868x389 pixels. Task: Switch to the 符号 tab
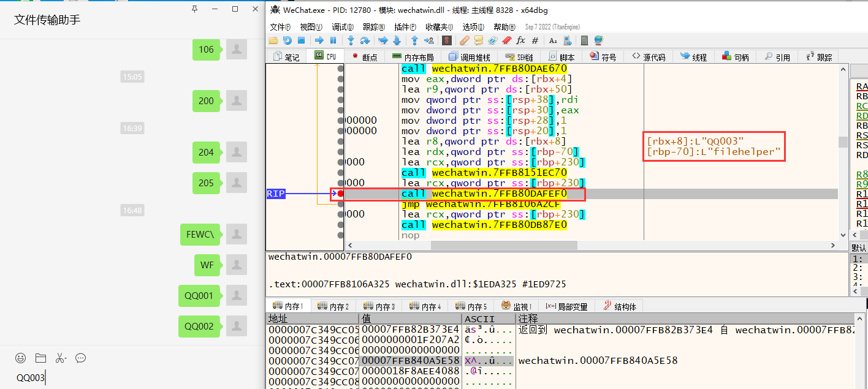603,57
